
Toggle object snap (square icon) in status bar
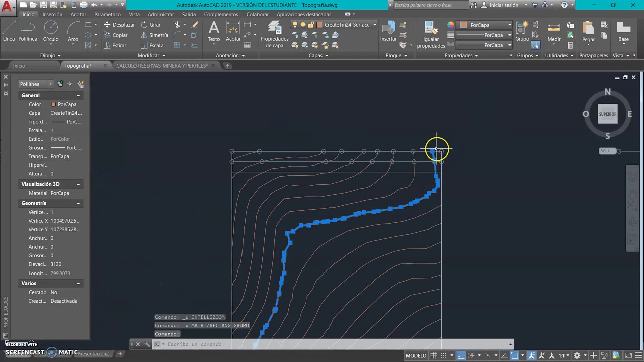(514, 355)
